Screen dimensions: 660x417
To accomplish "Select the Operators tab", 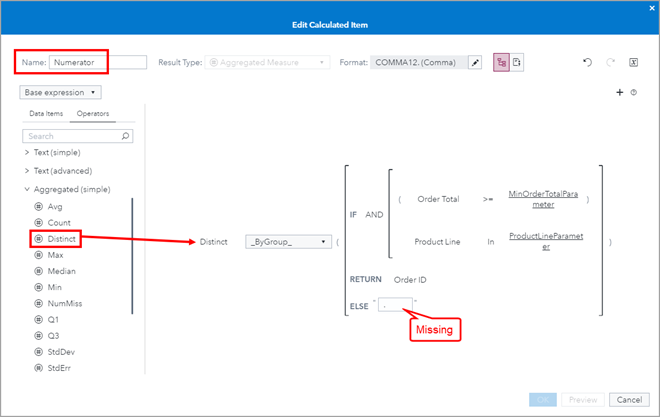I will [93, 114].
